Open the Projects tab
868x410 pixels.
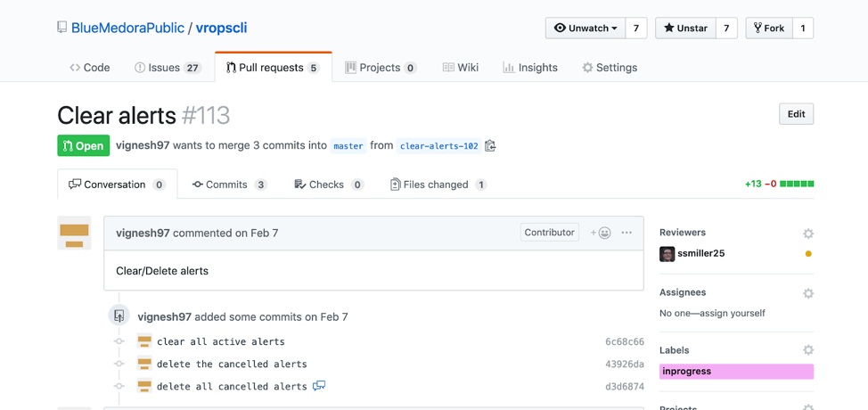381,68
